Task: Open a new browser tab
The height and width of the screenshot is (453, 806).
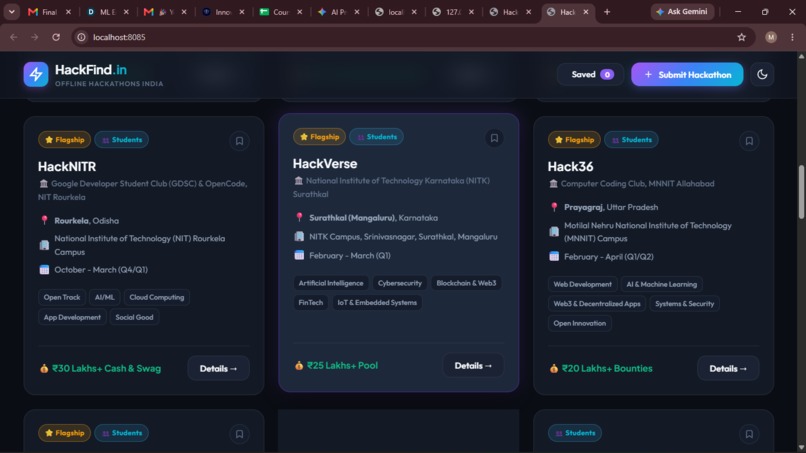Action: [x=607, y=11]
